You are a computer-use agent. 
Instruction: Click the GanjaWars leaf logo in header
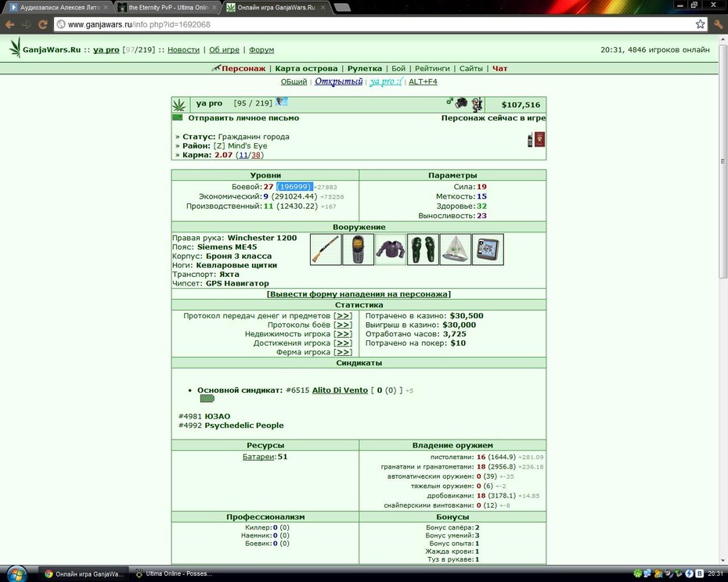16,48
